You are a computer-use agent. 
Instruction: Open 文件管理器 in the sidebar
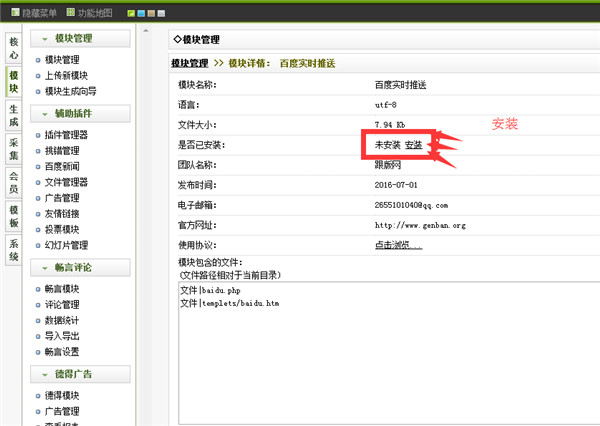(66, 182)
